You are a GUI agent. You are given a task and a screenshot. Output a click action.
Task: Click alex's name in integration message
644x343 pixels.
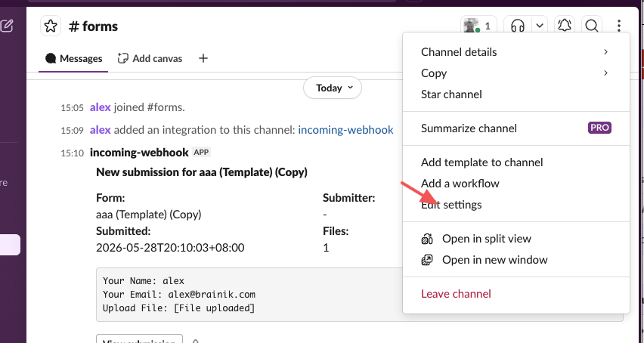tap(101, 130)
